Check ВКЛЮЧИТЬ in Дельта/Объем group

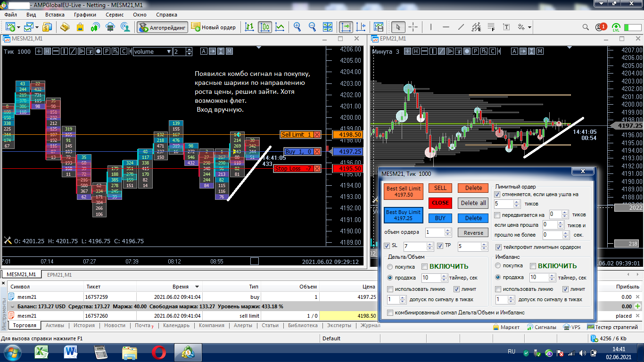(x=424, y=266)
